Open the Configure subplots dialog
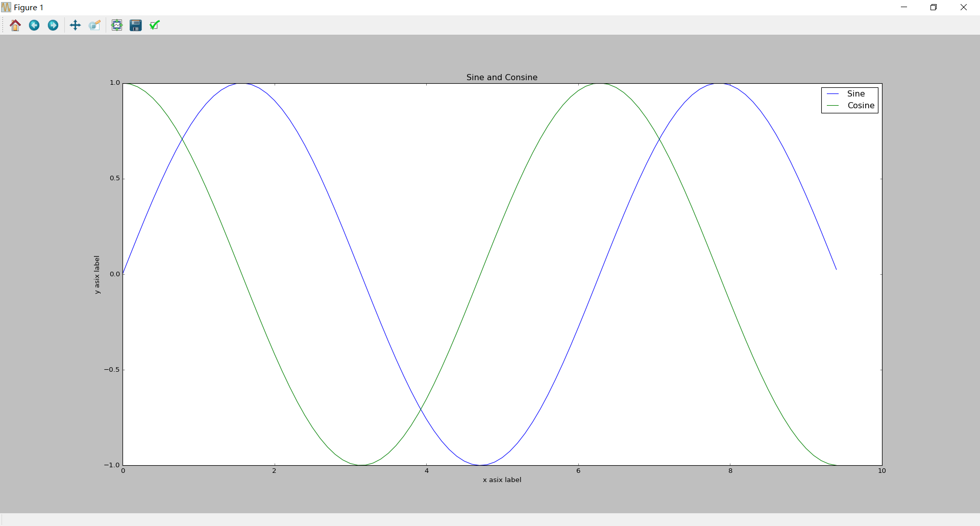Image resolution: width=980 pixels, height=526 pixels. pyautogui.click(x=117, y=25)
